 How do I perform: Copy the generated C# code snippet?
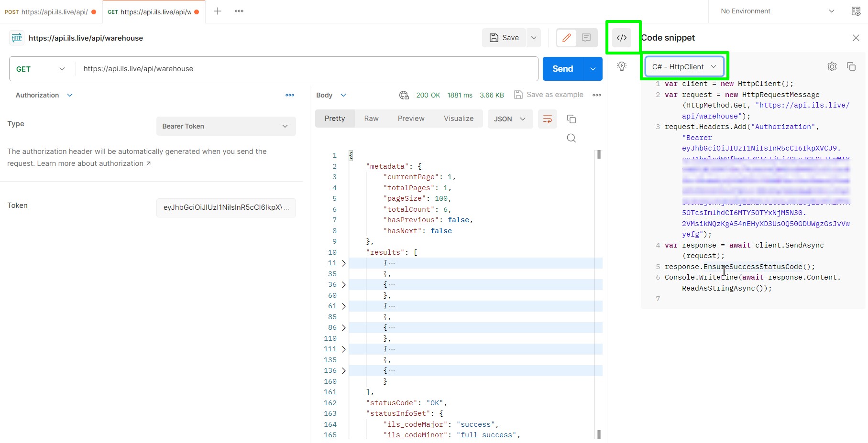pyautogui.click(x=852, y=66)
